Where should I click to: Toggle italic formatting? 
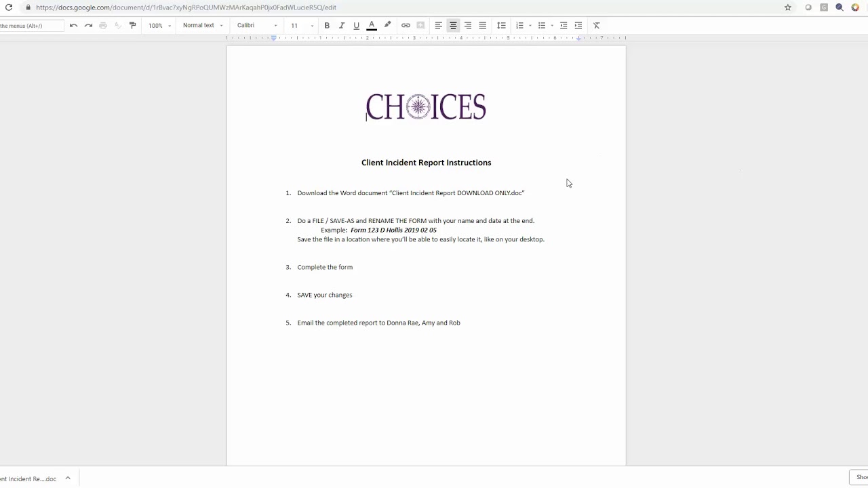tap(342, 25)
